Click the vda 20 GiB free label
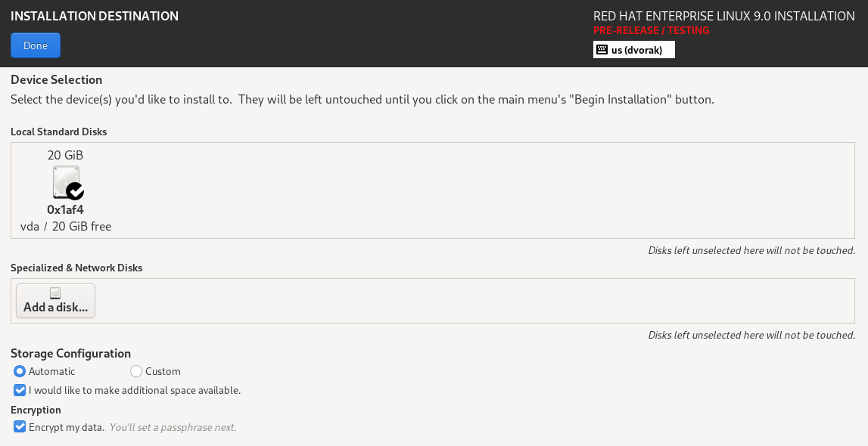Viewport: 868px width, 446px height. pos(65,226)
